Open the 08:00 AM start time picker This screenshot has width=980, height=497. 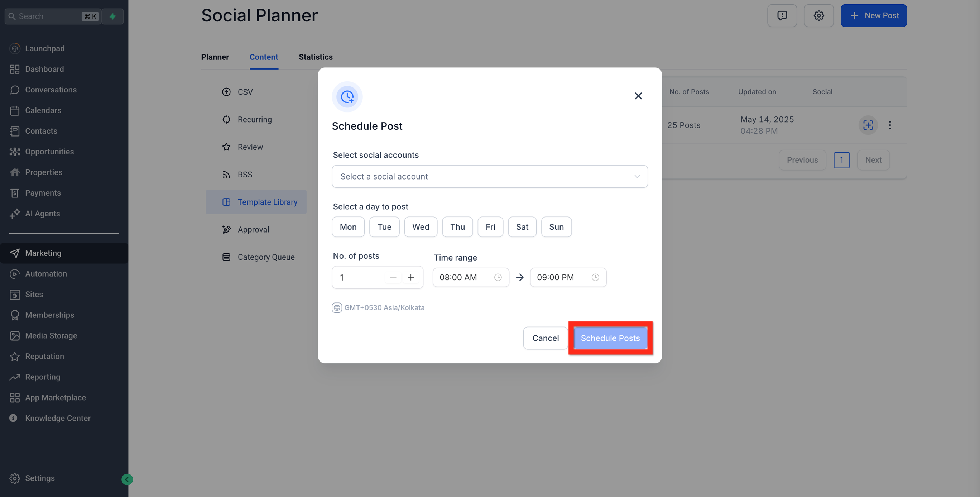coord(470,277)
